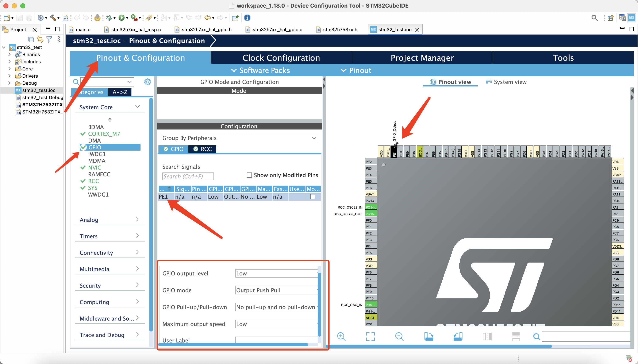Open the stm32h7xx_hal_gpio.c editor tab
This screenshot has width=638, height=364.
[x=274, y=30]
